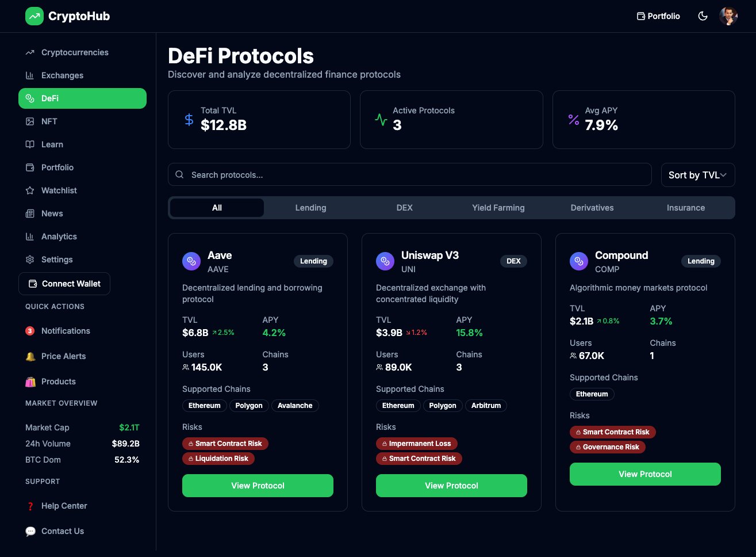
Task: Open the News sidebar item
Action: (x=82, y=213)
